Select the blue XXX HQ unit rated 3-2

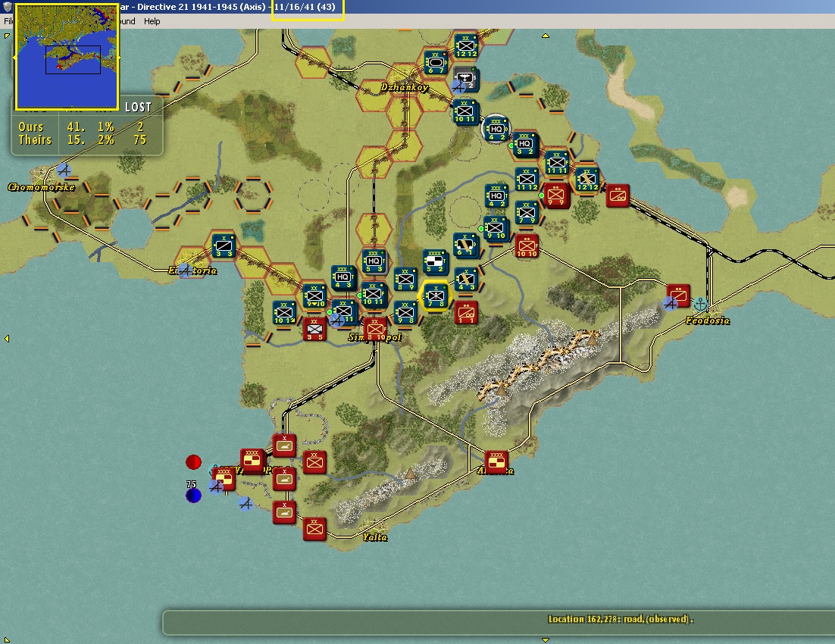(524, 144)
